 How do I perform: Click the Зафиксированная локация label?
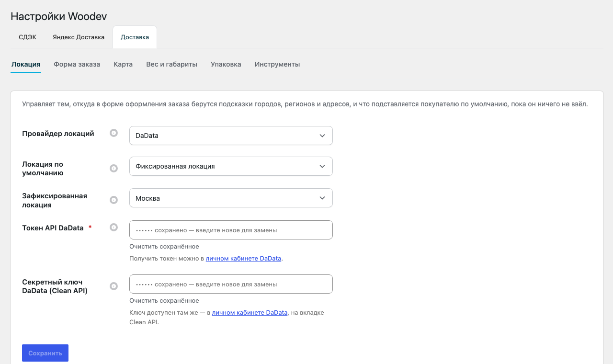tap(55, 200)
